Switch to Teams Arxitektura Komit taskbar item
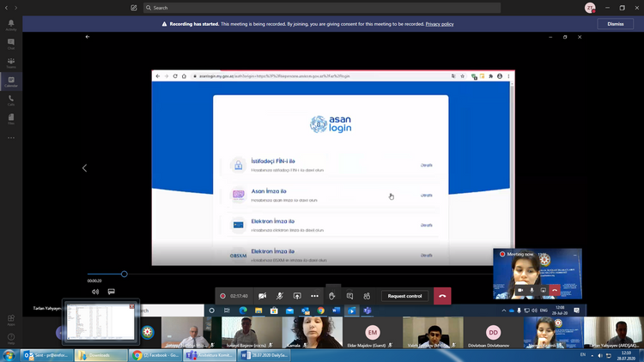This screenshot has height=362, width=644. coord(210,355)
